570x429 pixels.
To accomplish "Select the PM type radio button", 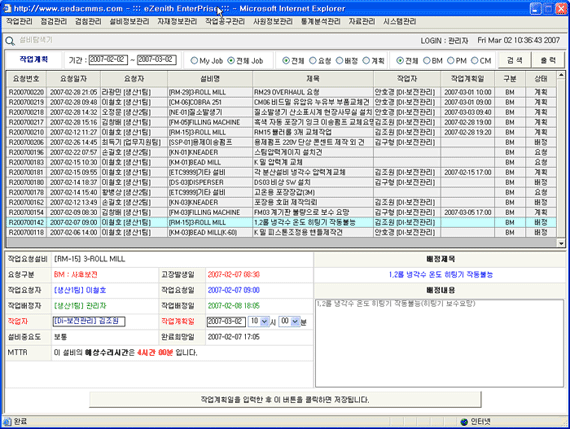I will click(451, 61).
